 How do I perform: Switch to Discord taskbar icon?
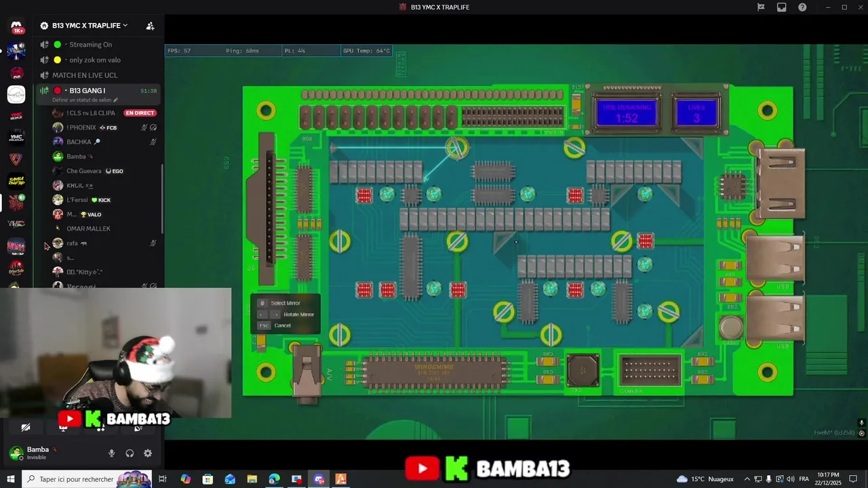(x=319, y=479)
